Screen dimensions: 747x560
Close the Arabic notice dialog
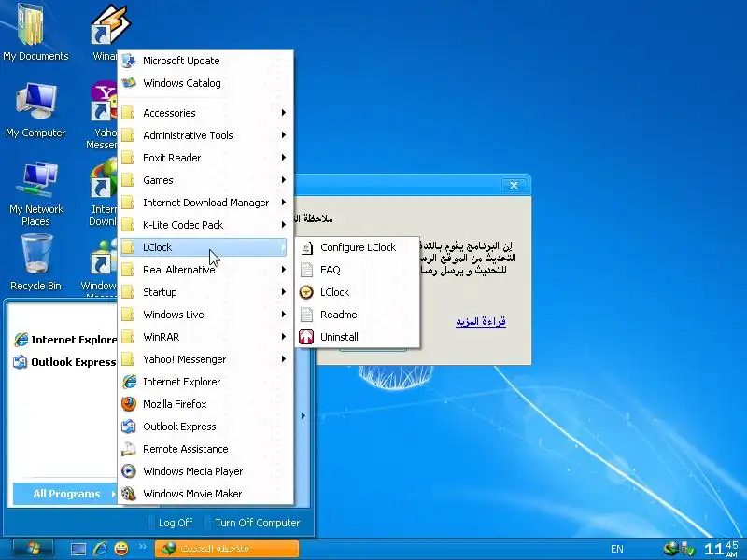click(x=514, y=185)
